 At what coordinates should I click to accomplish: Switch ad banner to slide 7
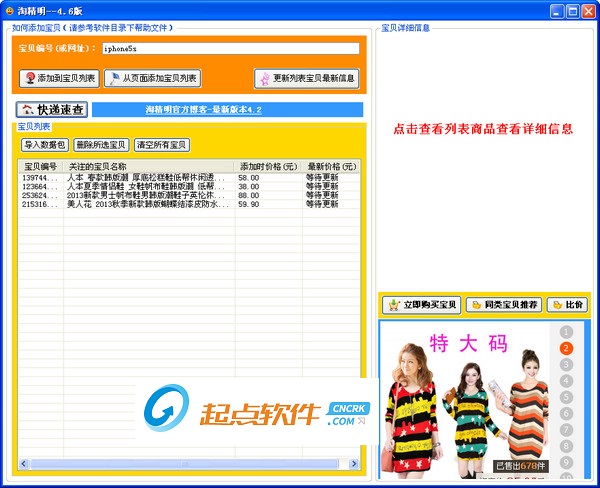tap(566, 430)
